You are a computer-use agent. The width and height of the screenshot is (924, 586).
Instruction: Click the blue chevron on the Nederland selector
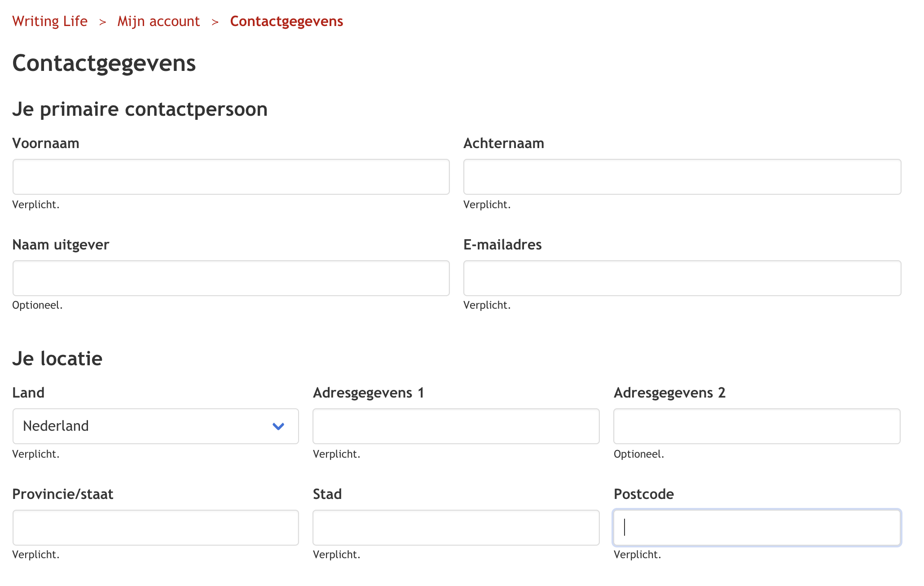coord(278,426)
